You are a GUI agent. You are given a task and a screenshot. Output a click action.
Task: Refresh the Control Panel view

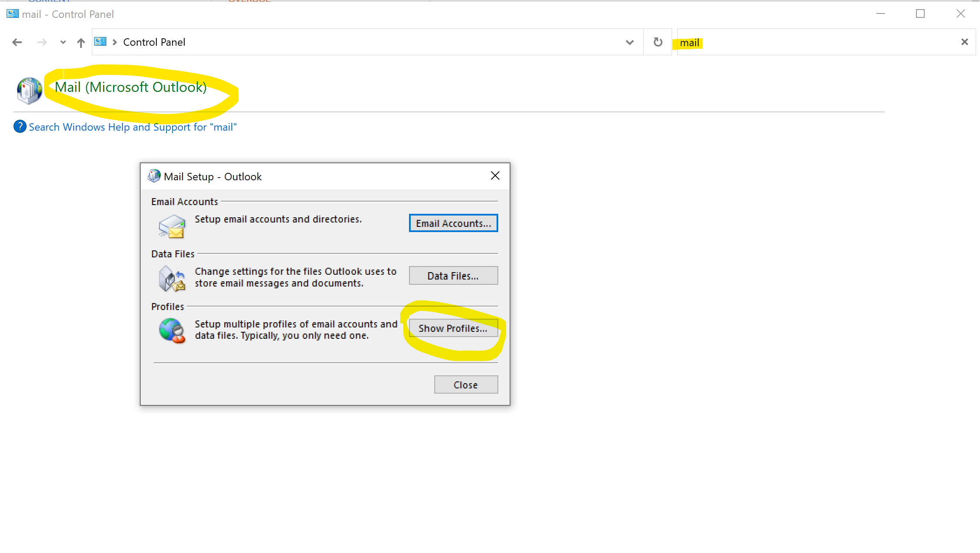click(x=658, y=42)
